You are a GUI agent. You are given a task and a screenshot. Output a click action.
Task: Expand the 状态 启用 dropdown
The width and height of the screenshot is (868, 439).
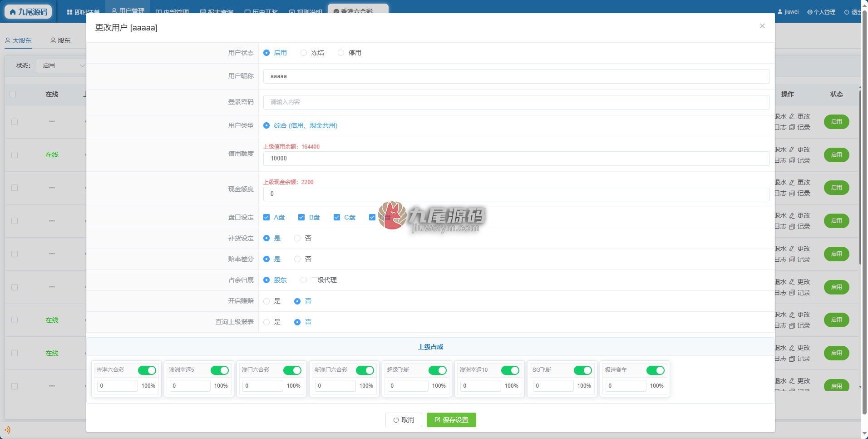(x=61, y=66)
